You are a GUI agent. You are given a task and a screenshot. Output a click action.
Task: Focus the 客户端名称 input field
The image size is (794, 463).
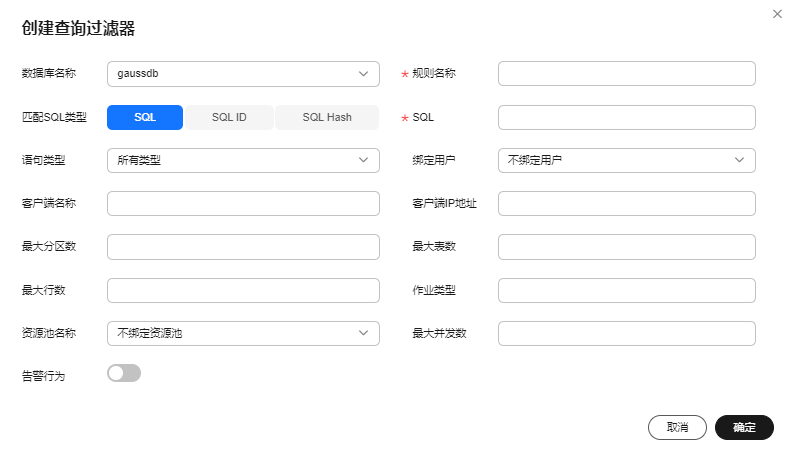coord(243,204)
